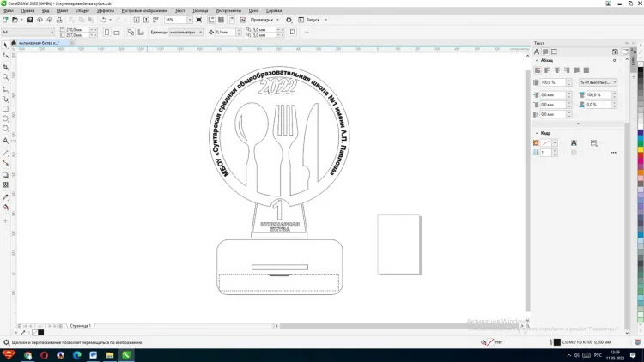Image resolution: width=644 pixels, height=362 pixels.
Task: Open the Options gear icon
Action: coord(289,20)
